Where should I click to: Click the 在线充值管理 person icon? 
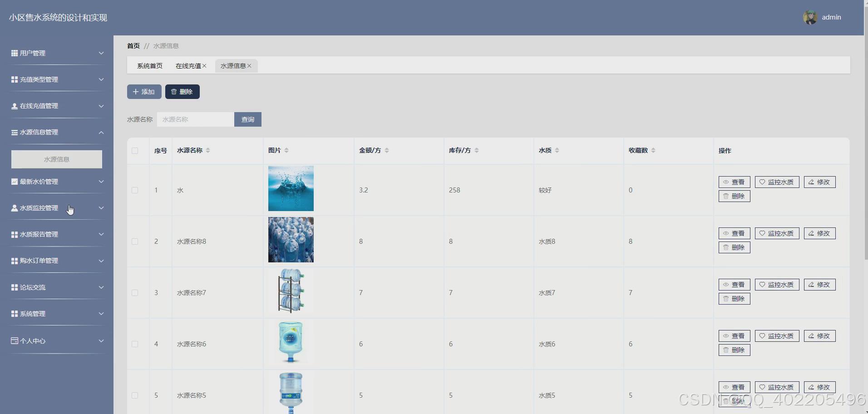15,106
